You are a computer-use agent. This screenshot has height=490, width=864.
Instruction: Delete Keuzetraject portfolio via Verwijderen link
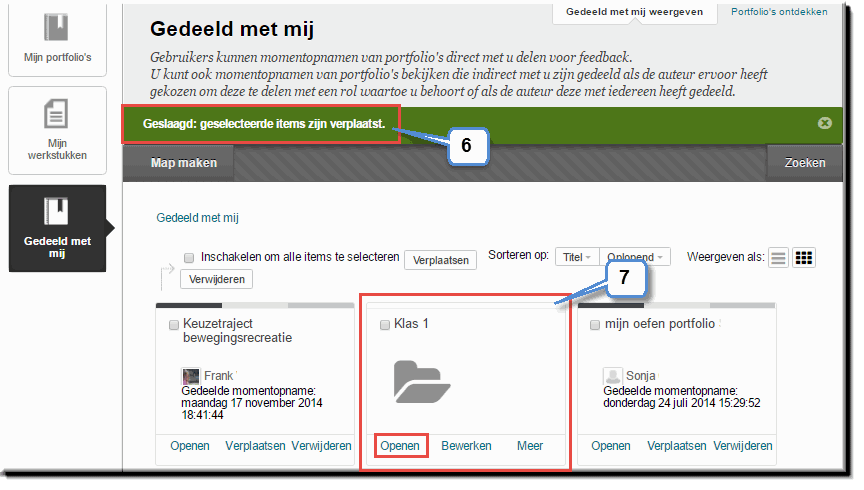[x=321, y=445]
